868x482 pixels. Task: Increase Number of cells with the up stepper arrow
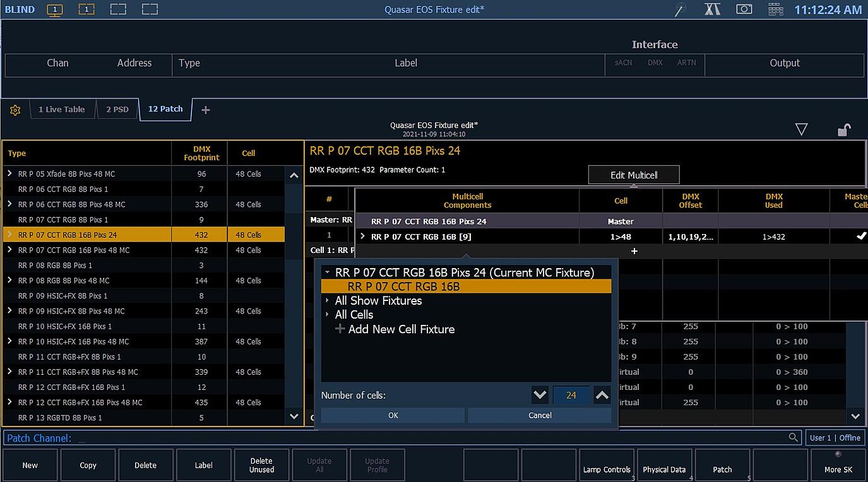602,394
